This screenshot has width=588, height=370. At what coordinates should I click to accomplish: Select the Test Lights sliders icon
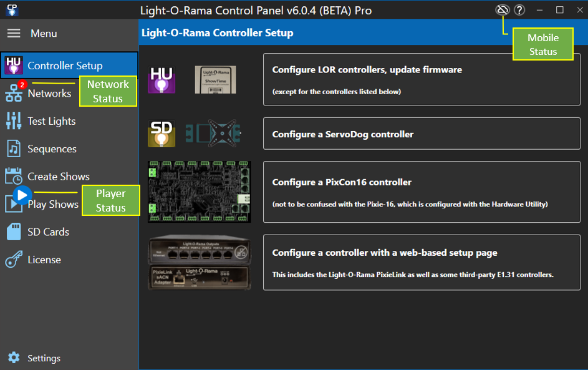[x=14, y=121]
